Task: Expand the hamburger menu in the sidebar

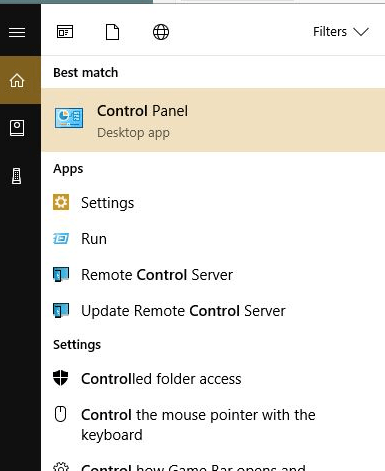Action: point(17,33)
